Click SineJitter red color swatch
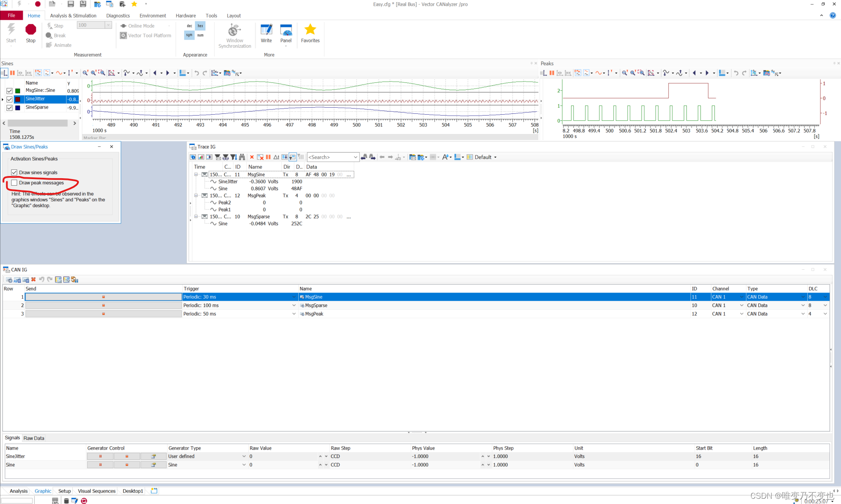This screenshot has height=504, width=841. point(18,99)
